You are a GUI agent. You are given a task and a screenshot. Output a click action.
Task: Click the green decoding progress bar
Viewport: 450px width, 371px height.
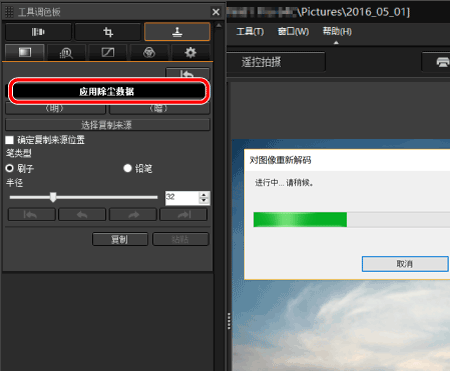pos(300,220)
